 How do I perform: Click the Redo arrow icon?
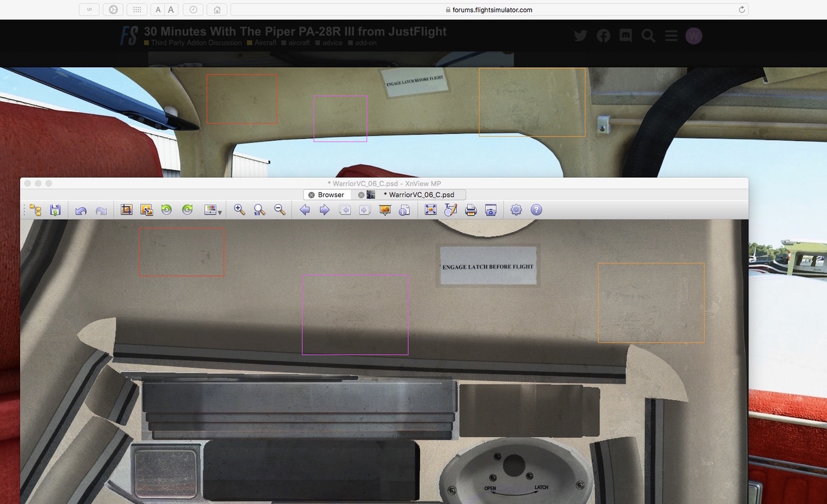pos(101,210)
